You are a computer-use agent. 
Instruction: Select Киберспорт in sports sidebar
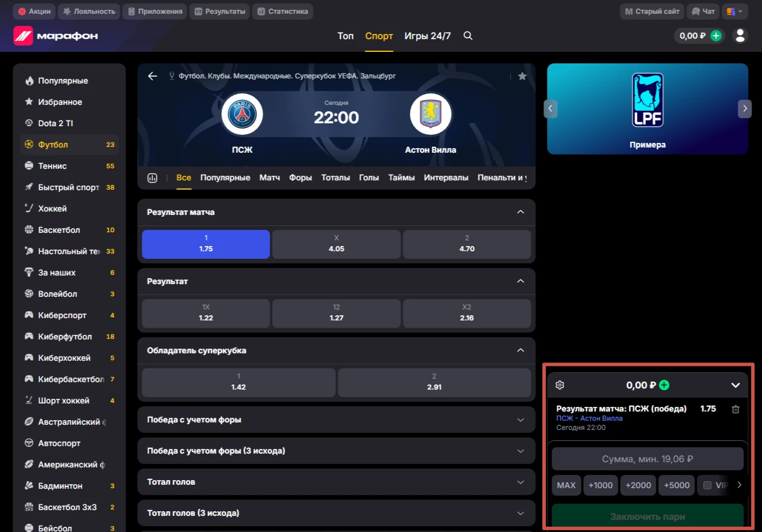pos(69,315)
